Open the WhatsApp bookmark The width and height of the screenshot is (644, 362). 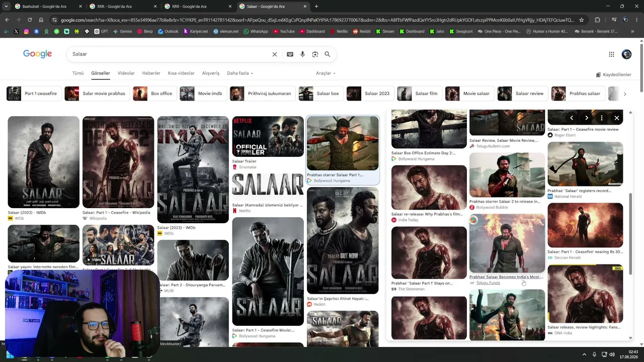[x=256, y=31]
